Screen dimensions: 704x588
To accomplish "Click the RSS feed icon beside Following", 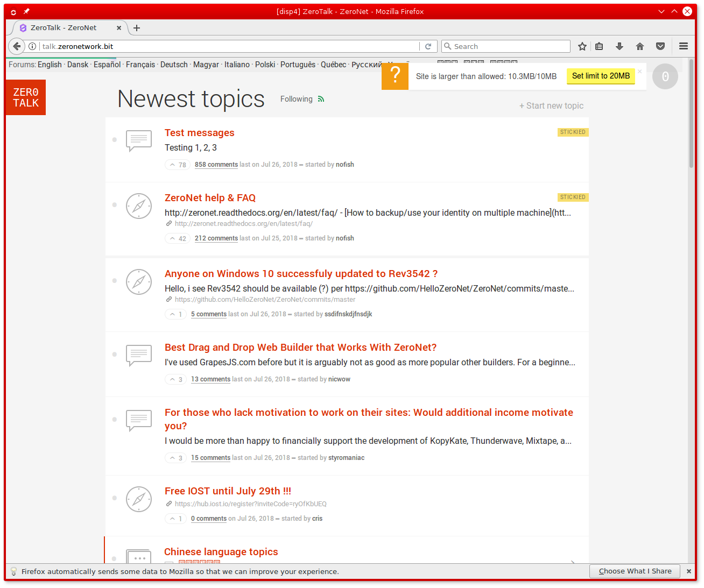I will pos(321,99).
